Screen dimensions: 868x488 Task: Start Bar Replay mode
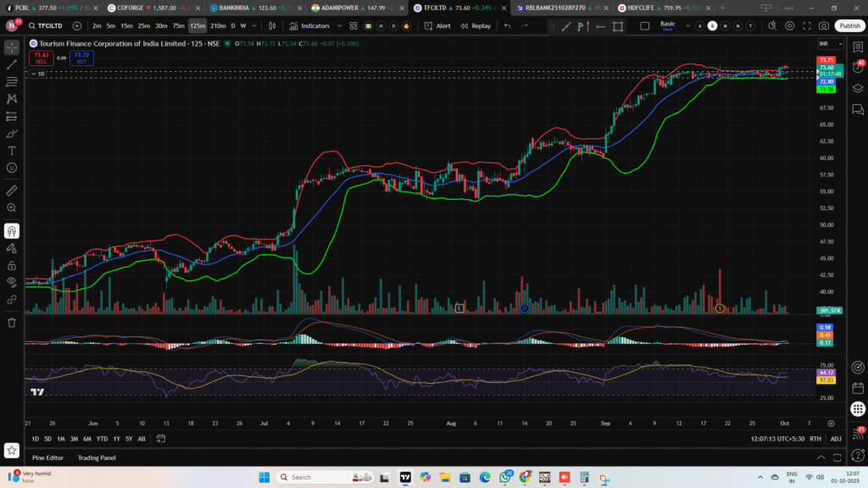point(476,25)
